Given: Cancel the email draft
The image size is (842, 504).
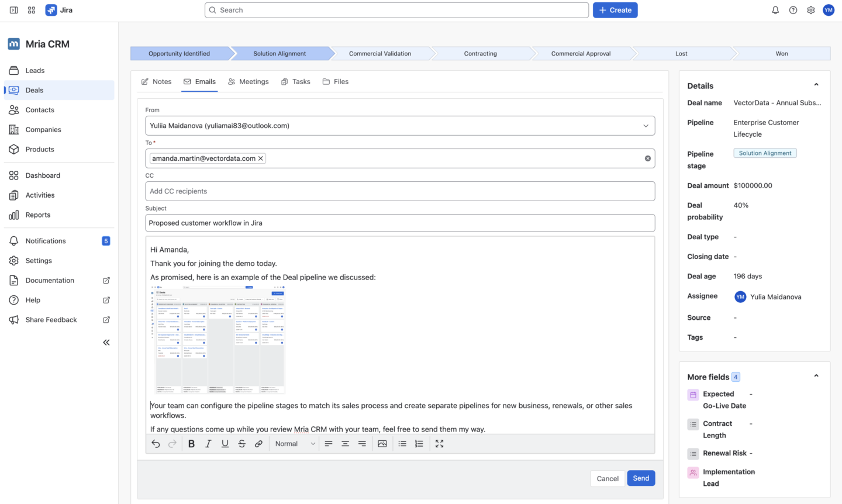Looking at the screenshot, I should pyautogui.click(x=608, y=478).
